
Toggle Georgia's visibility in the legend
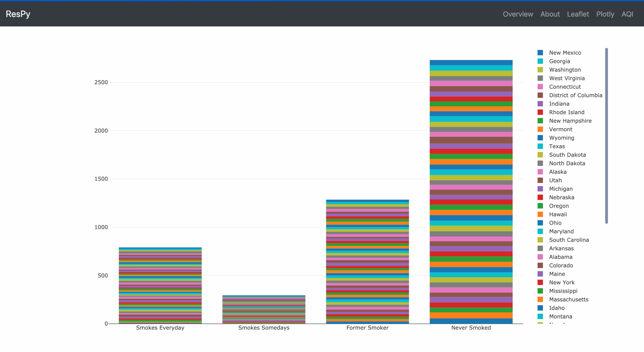click(559, 61)
